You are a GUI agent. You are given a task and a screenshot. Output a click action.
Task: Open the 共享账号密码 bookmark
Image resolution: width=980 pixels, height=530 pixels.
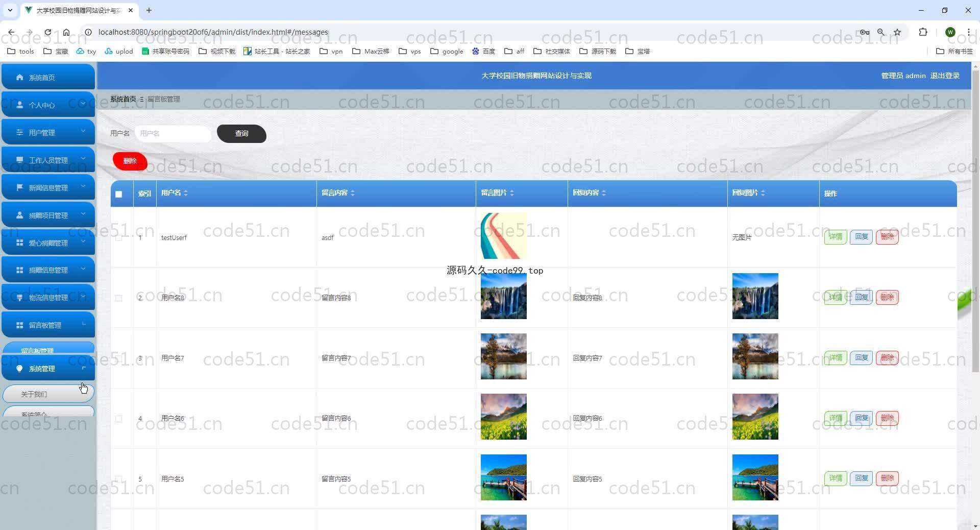click(165, 51)
